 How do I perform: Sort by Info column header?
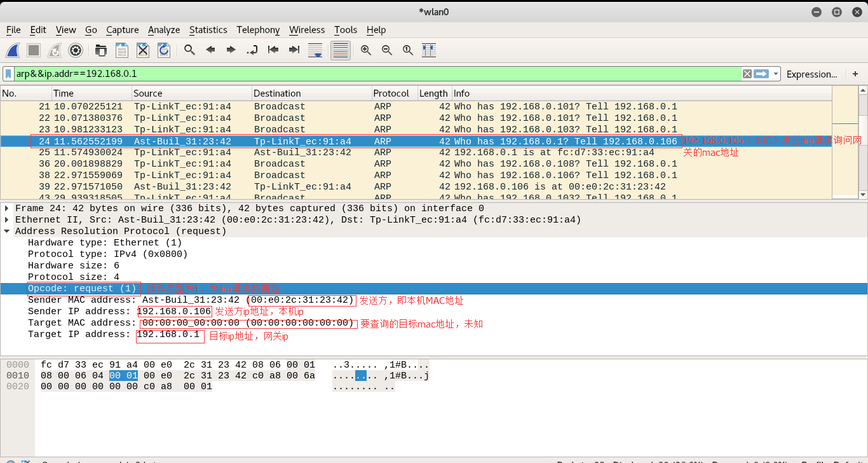pos(641,93)
